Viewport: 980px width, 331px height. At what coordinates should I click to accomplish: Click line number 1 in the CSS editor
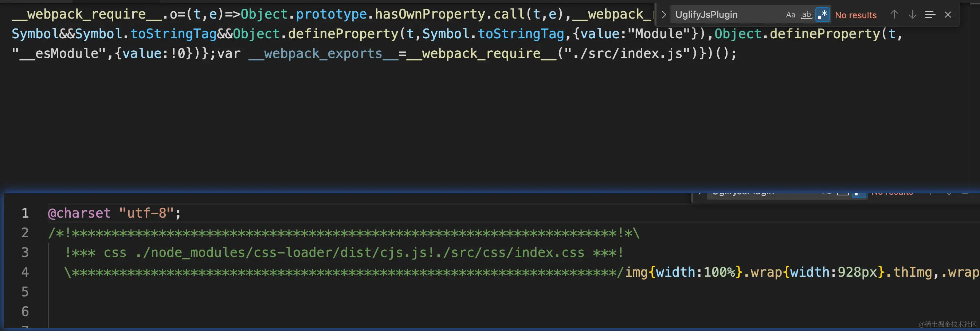pyautogui.click(x=25, y=213)
